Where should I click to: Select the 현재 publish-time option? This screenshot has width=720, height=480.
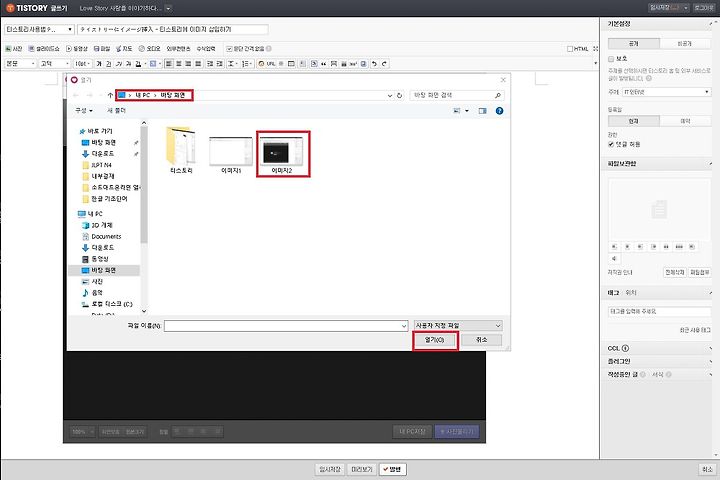pyautogui.click(x=634, y=121)
